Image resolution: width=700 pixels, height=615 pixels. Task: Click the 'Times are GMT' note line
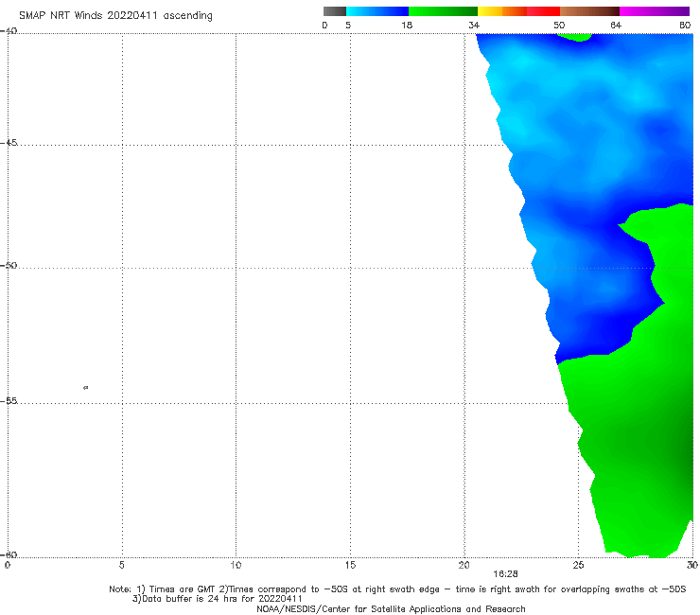[x=397, y=589]
